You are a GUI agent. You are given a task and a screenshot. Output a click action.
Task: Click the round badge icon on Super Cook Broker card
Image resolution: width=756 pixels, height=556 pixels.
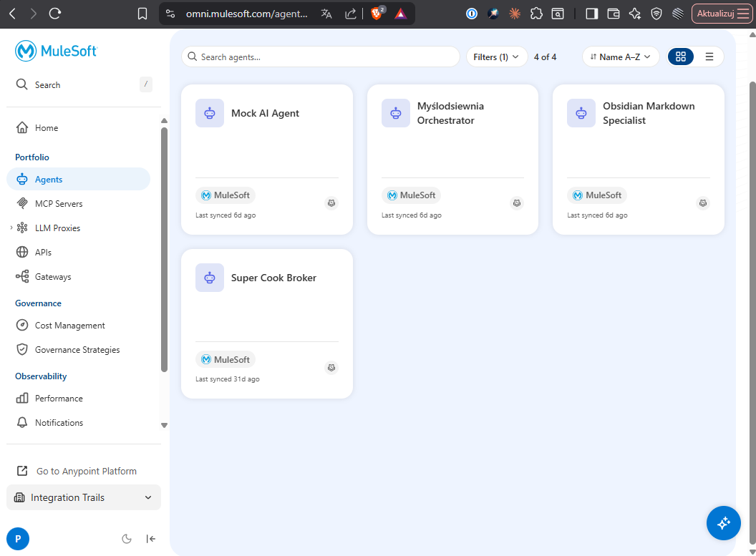pyautogui.click(x=331, y=368)
